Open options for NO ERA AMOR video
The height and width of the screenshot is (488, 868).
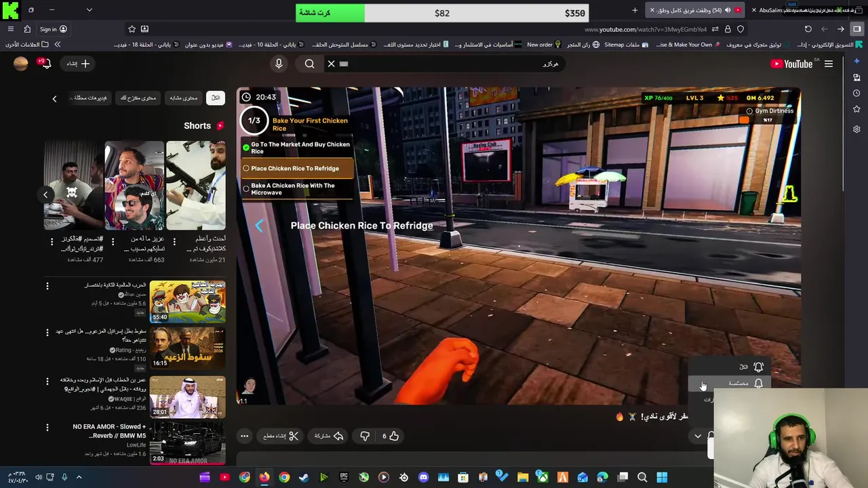coord(47,427)
